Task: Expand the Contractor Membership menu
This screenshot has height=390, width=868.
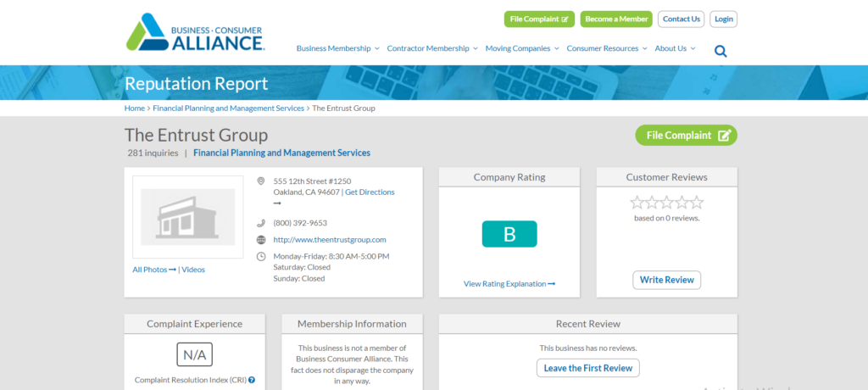Action: 432,48
